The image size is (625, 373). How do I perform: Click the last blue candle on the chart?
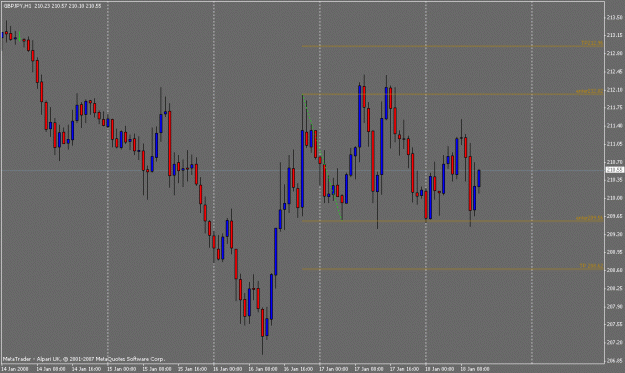tap(479, 178)
